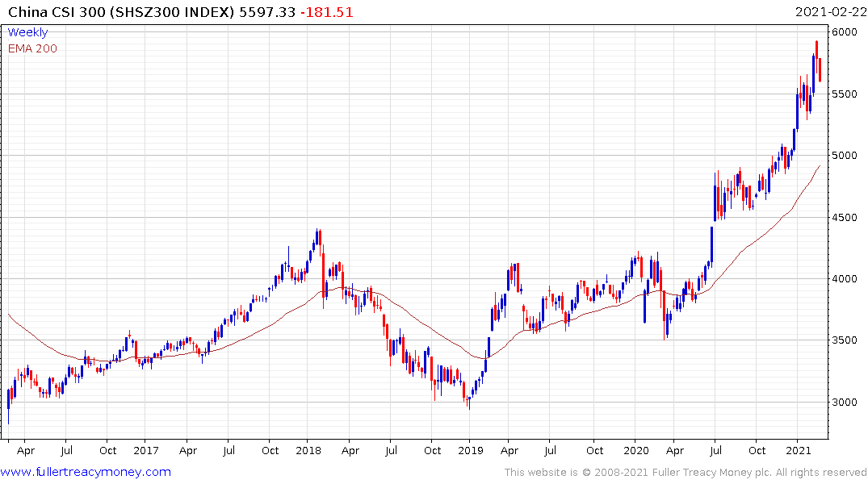868x484 pixels.
Task: Open the www.fullertreacymoney.com link
Action: (x=86, y=472)
